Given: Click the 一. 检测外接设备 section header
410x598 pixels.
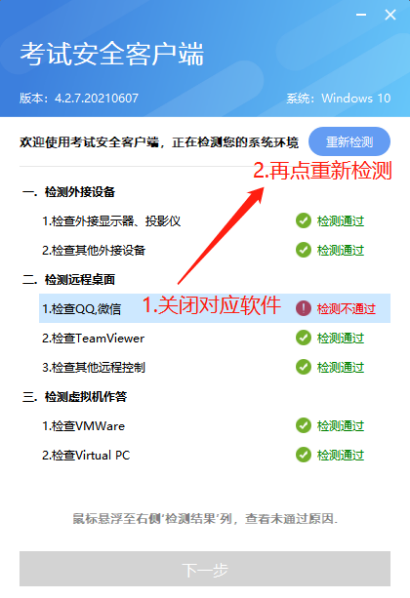Looking at the screenshot, I should (x=69, y=191).
